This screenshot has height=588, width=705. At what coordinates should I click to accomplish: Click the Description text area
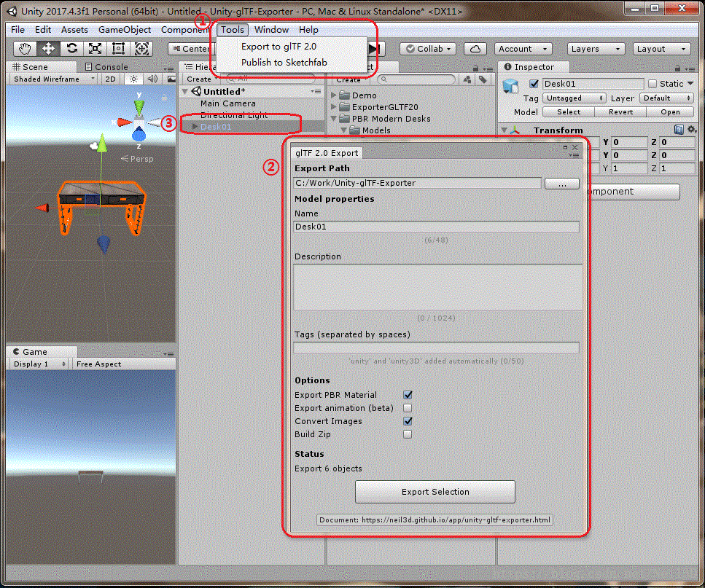coord(437,287)
